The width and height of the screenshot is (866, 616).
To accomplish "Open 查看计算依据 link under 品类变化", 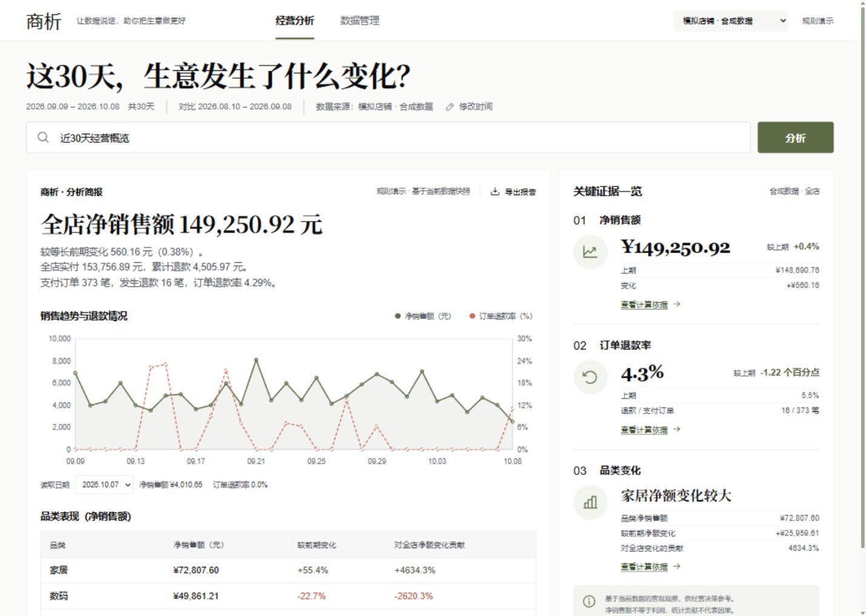I will pos(644,567).
